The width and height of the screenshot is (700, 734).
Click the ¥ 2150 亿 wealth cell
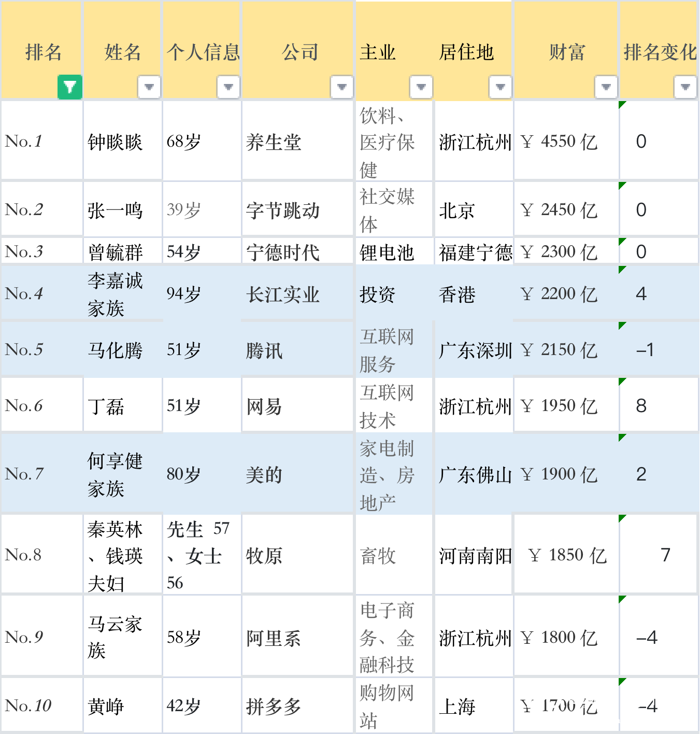point(566,349)
